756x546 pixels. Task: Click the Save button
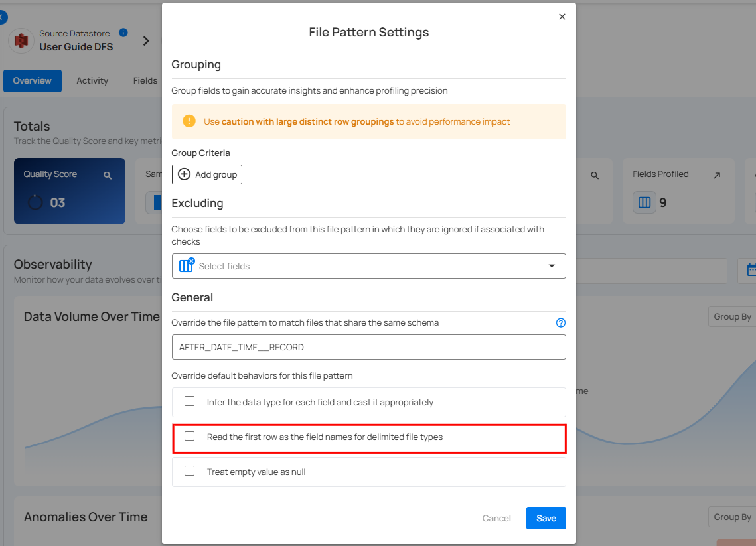tap(546, 518)
